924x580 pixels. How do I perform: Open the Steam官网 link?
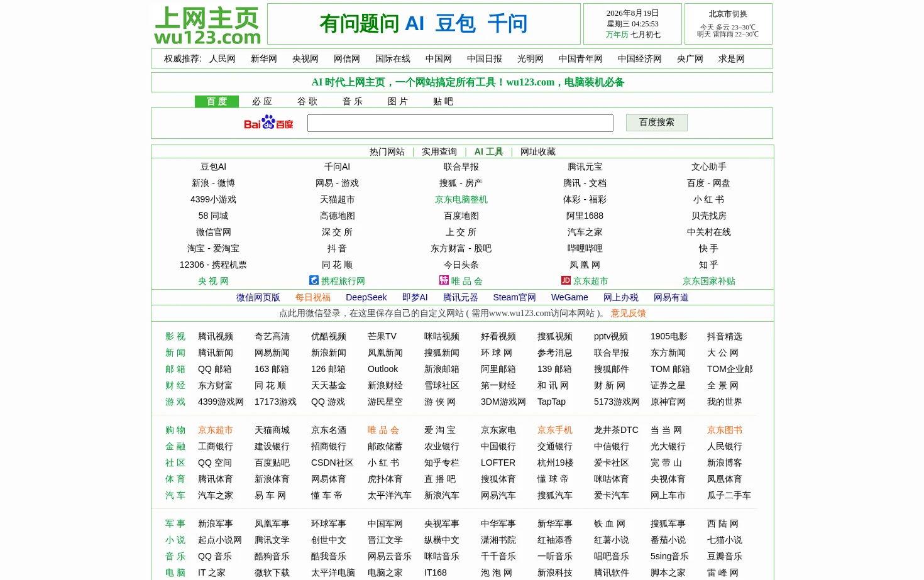[x=515, y=298]
